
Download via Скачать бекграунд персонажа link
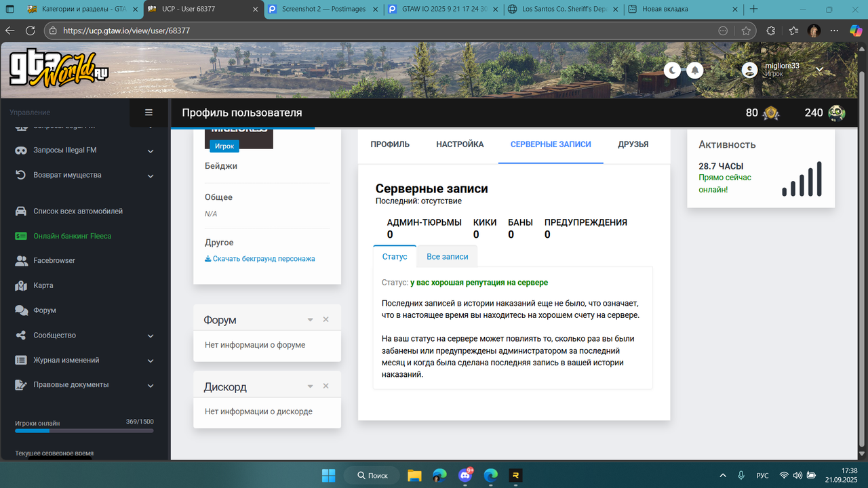point(260,258)
